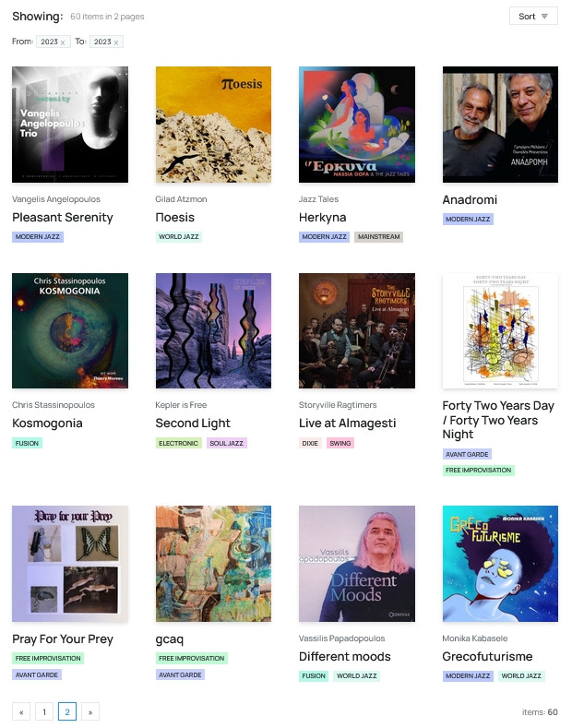The width and height of the screenshot is (572, 728).
Task: Click Monika Kabasele artist link
Action: [475, 638]
